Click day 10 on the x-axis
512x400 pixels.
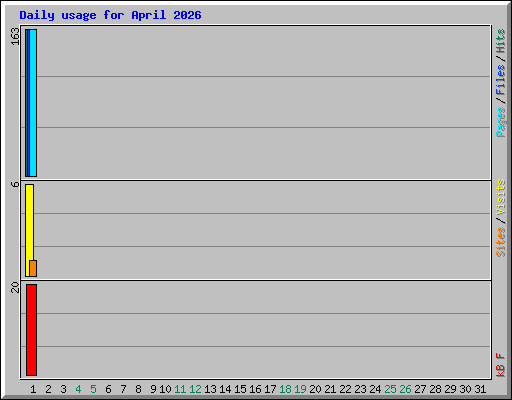(x=165, y=389)
